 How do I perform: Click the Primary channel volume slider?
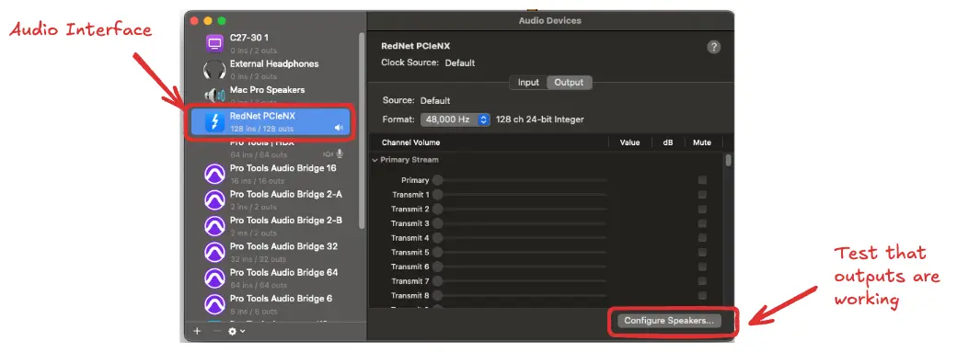click(519, 180)
